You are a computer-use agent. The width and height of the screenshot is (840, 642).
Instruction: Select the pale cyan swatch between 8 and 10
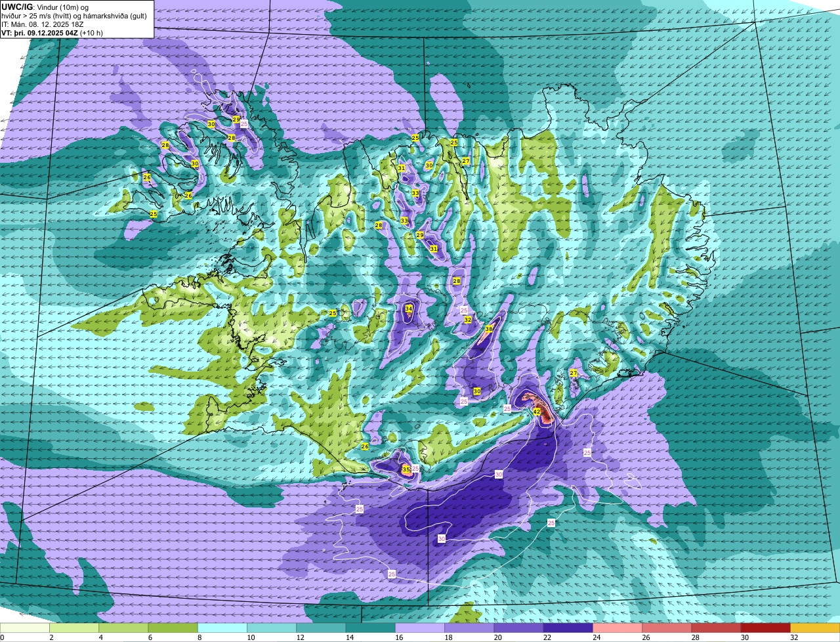222,628
